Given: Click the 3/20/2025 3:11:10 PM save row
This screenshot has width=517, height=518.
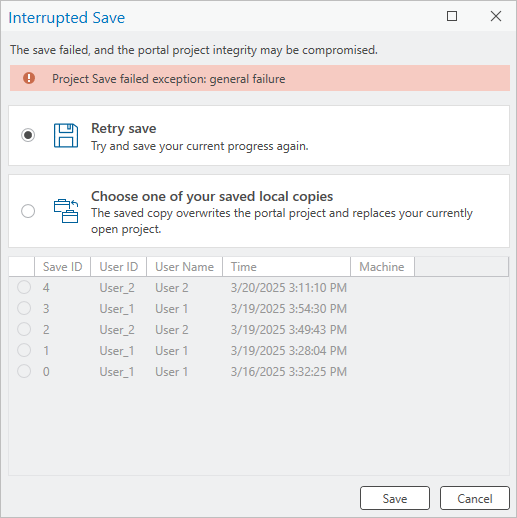Looking at the screenshot, I should (259, 288).
